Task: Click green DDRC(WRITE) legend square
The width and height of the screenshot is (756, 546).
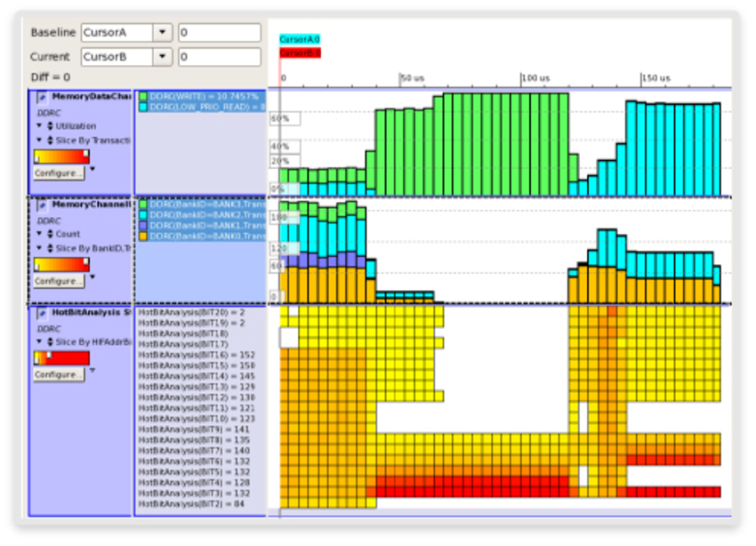Action: click(x=143, y=96)
